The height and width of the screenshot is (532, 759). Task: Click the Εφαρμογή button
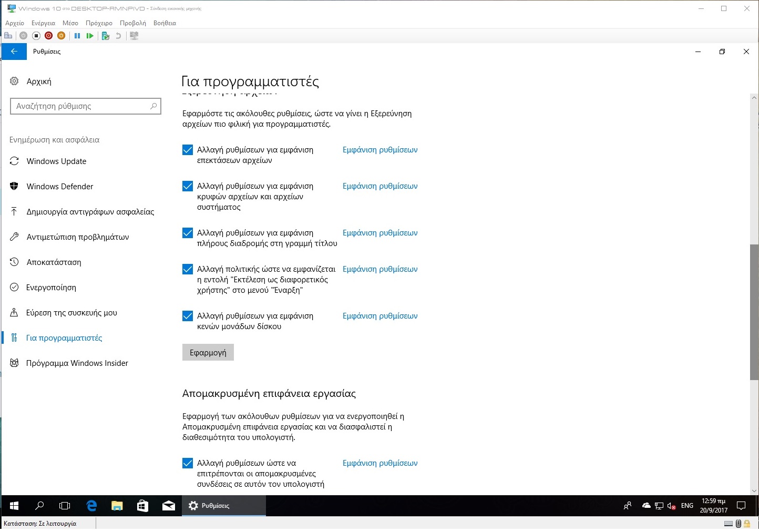[208, 352]
